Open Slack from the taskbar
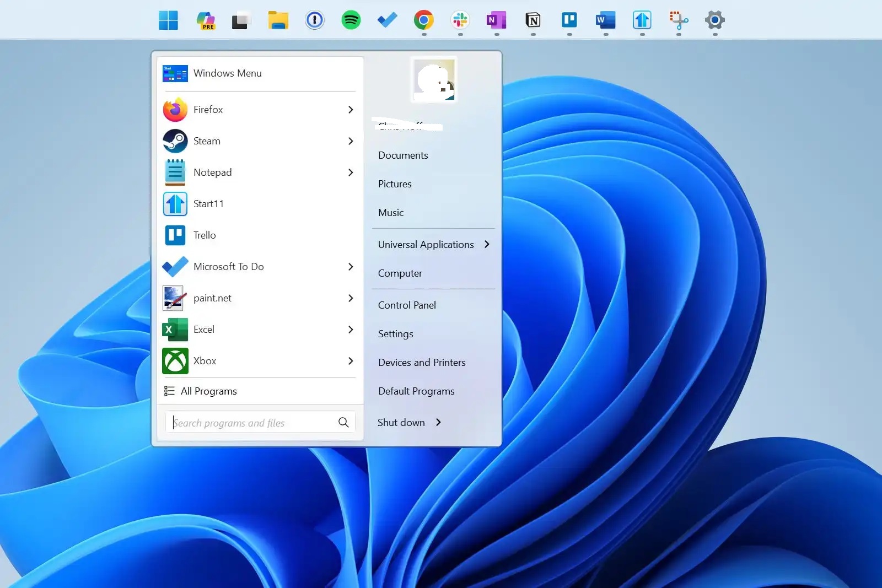The width and height of the screenshot is (882, 588). (x=460, y=20)
